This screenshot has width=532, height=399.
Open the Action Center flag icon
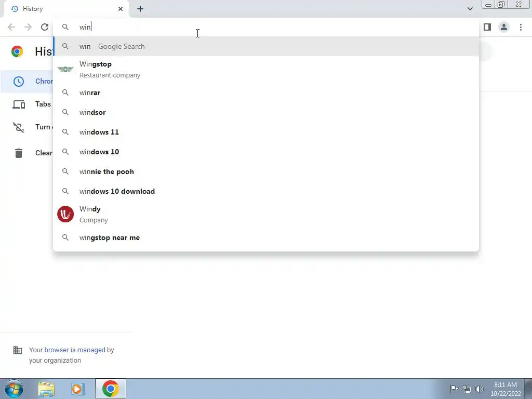pyautogui.click(x=454, y=389)
